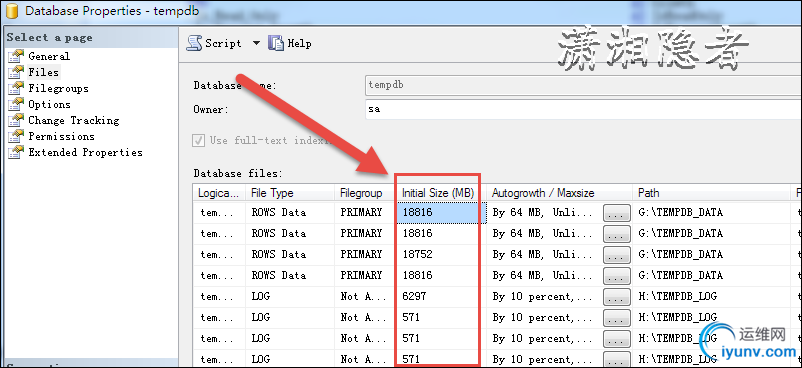Click the database icon in title bar
802x368 pixels.
tap(12, 10)
